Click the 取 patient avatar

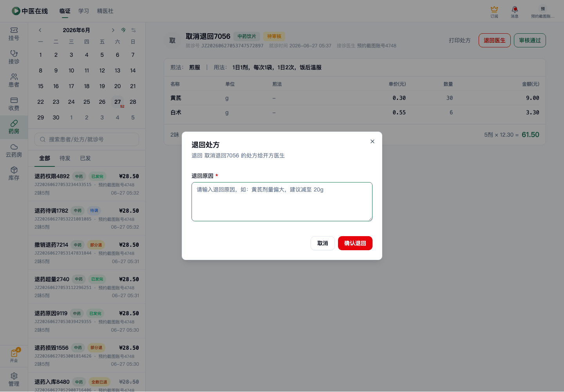tap(172, 40)
